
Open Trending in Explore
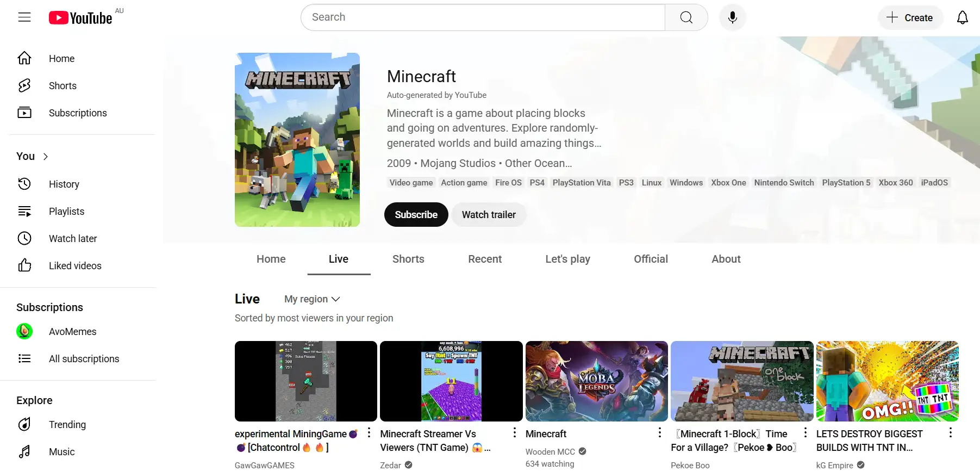pos(82,424)
